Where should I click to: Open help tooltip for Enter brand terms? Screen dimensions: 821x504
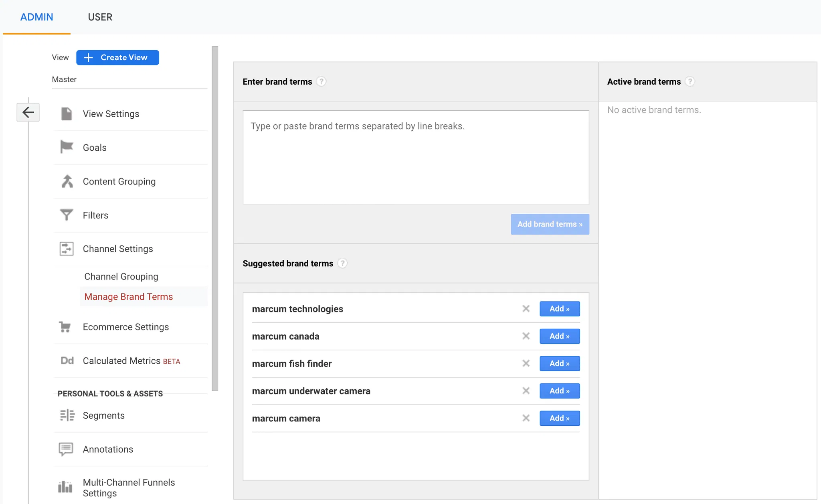pyautogui.click(x=321, y=81)
